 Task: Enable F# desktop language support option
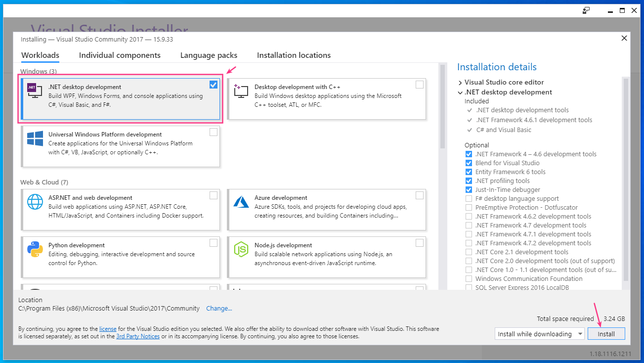click(469, 199)
